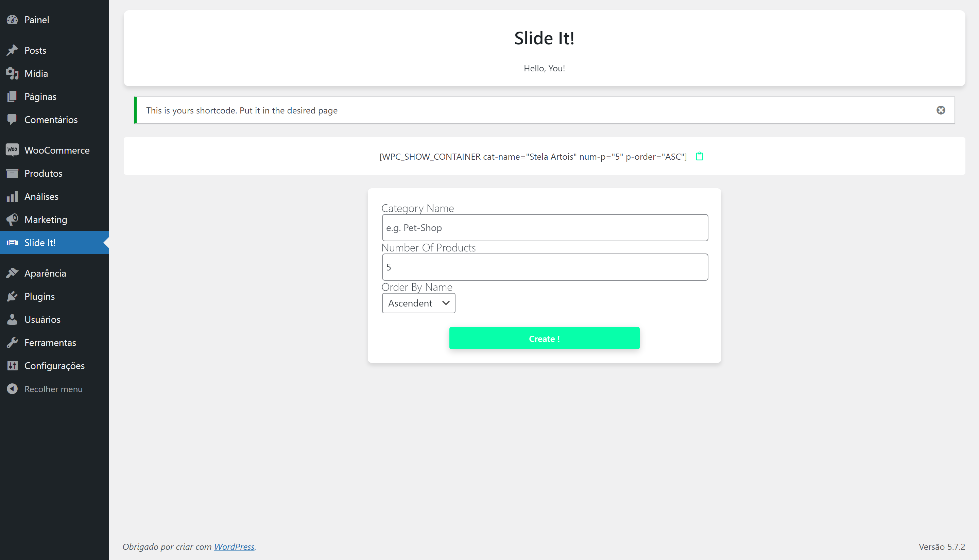Screen dimensions: 979x560
Task: Click the Recolher menu collapse arrow icon
Action: tap(12, 389)
